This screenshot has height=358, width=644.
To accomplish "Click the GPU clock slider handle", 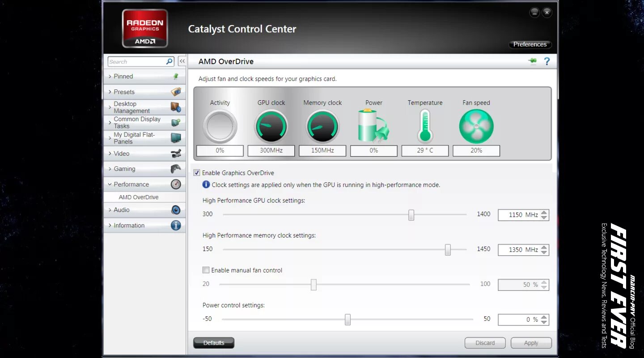I will (x=411, y=215).
